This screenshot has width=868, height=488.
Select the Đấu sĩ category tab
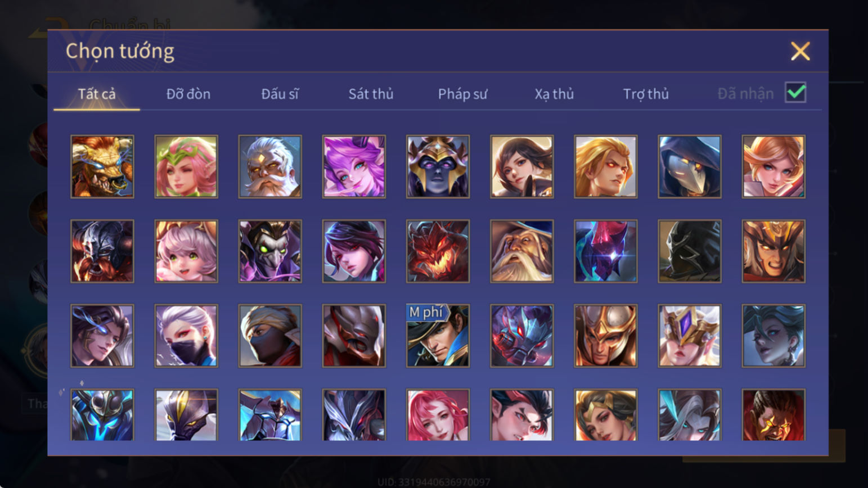280,94
